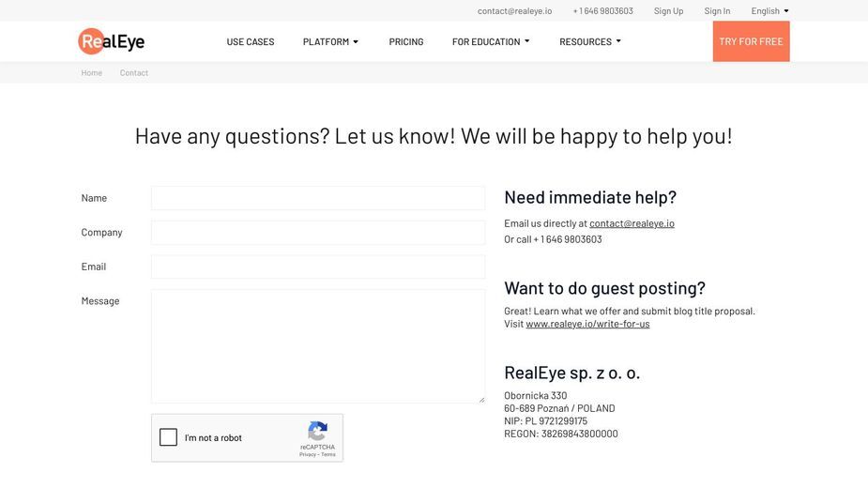The image size is (868, 488).
Task: Click the 'Want to do guest posting?' heading
Action: [604, 288]
